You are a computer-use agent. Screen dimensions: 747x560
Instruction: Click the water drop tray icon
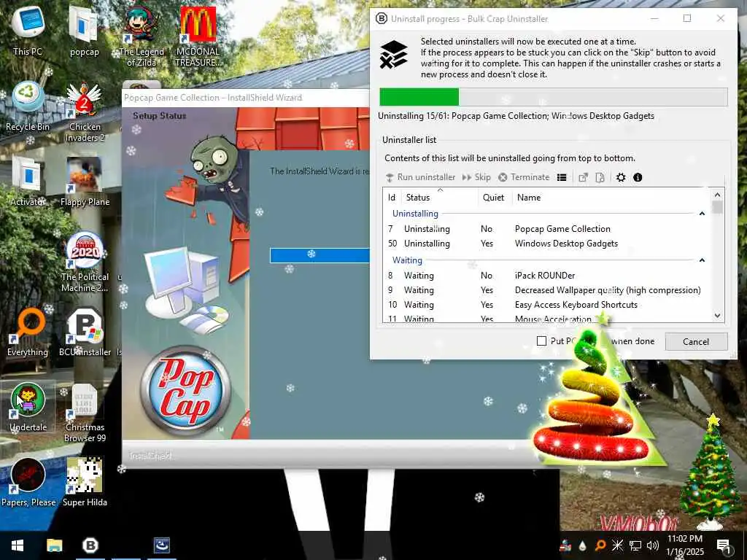[x=582, y=545]
